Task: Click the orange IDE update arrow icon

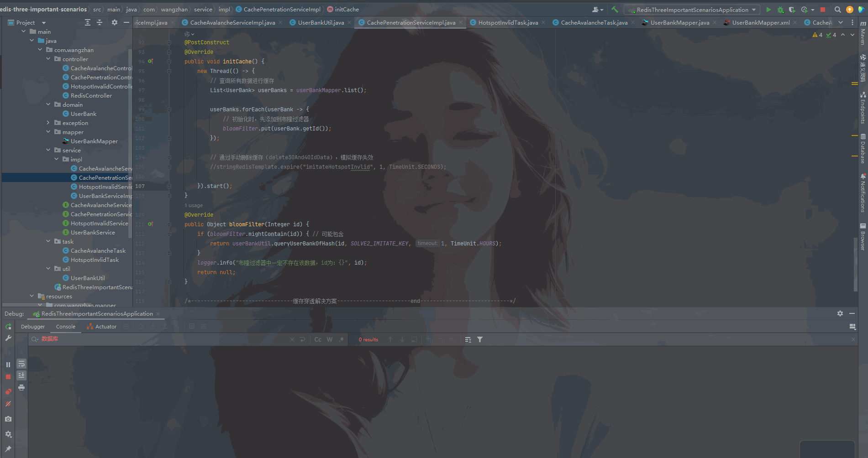Action: pos(850,10)
